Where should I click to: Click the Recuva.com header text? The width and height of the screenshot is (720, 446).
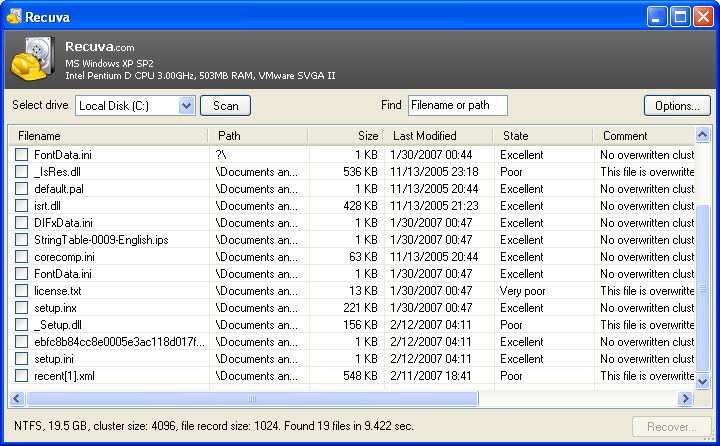click(100, 47)
